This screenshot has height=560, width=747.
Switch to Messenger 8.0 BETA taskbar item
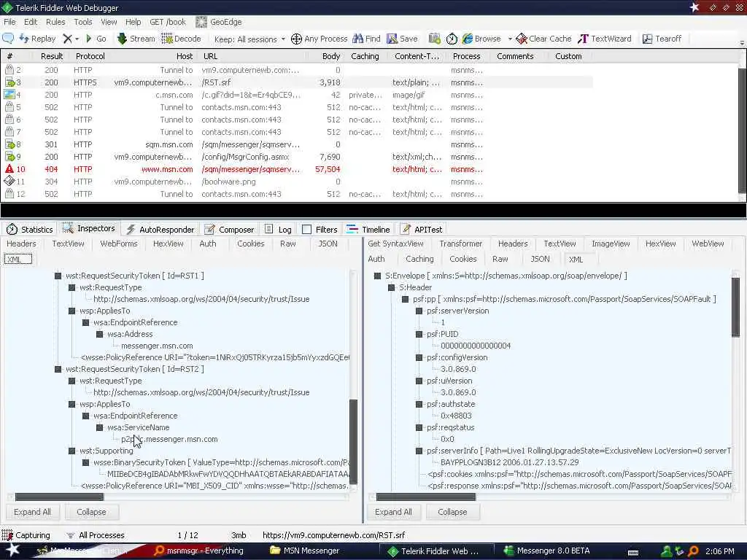click(x=547, y=551)
